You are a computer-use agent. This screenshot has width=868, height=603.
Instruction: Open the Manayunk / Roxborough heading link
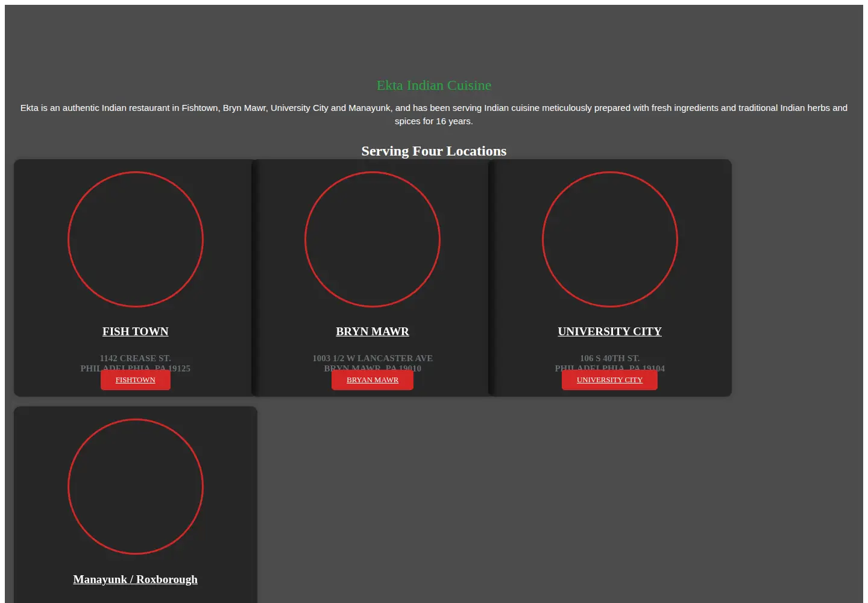coord(135,579)
